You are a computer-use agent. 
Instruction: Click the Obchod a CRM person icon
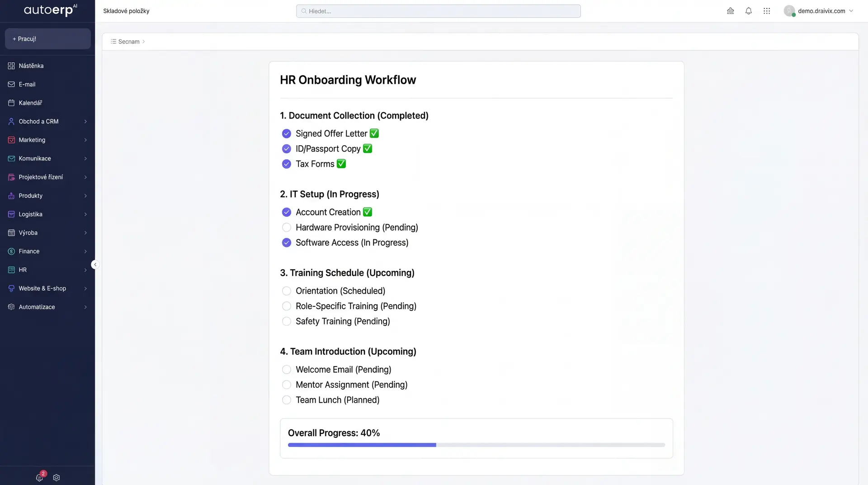point(11,122)
